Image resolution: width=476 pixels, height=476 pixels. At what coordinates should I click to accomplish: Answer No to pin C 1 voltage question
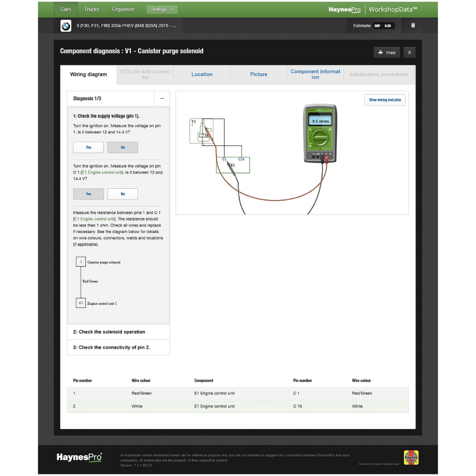123,193
